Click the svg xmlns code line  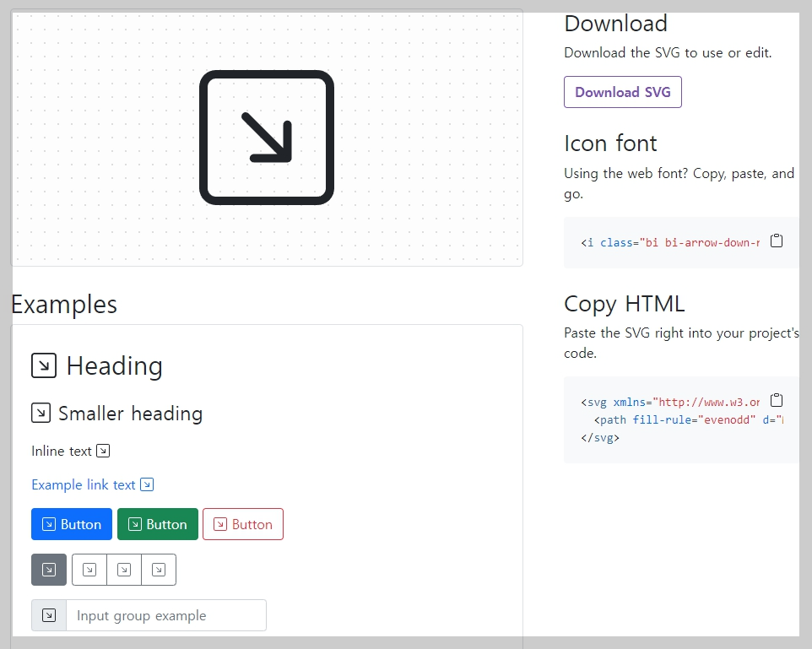(x=670, y=402)
